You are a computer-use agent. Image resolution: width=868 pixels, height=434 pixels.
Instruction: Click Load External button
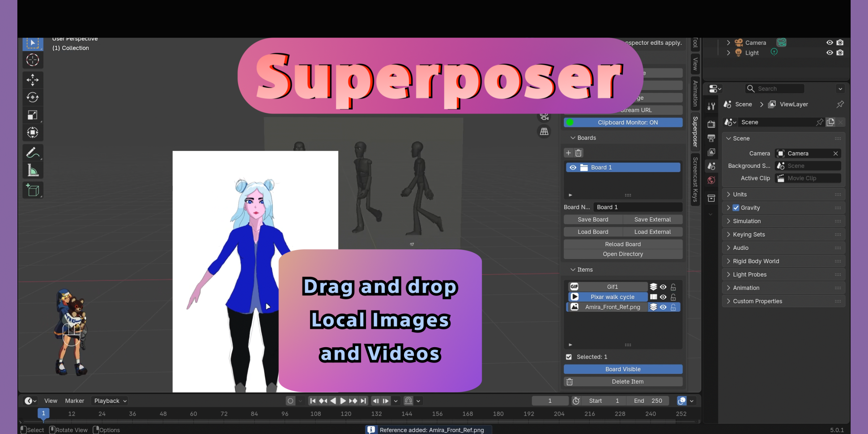point(652,232)
